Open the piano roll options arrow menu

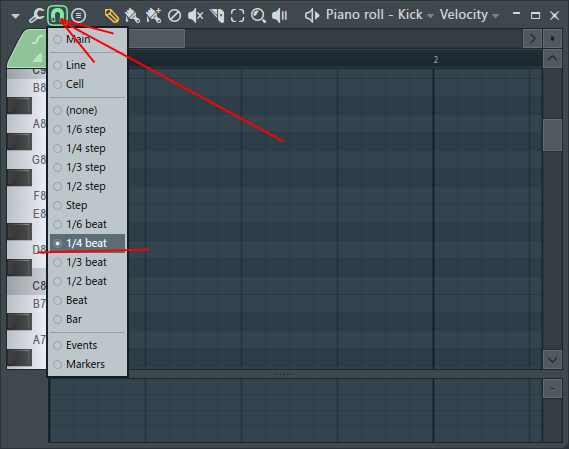tap(15, 16)
